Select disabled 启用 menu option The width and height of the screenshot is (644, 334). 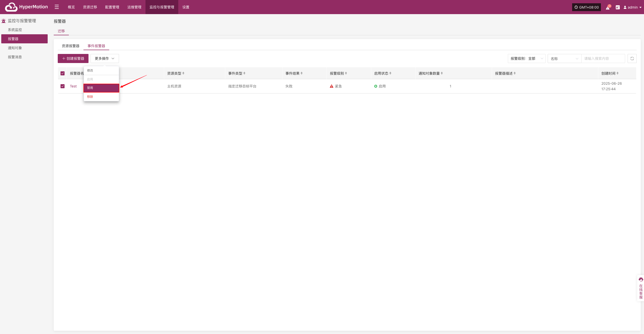point(101,79)
